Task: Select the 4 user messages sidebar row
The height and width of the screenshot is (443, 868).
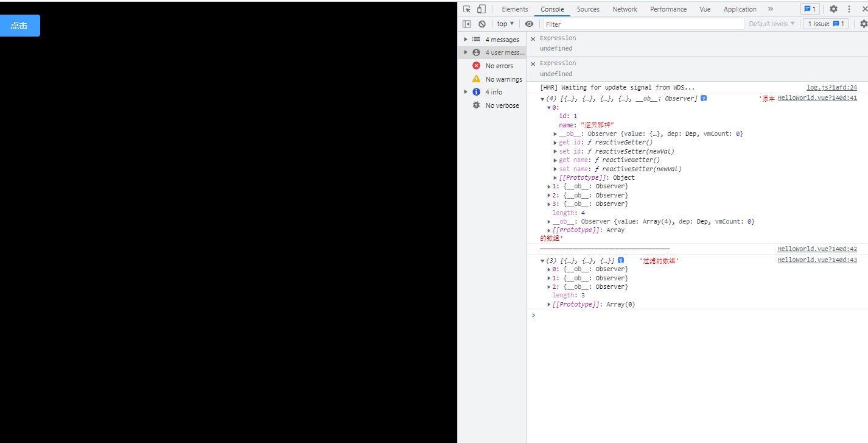Action: click(x=492, y=52)
